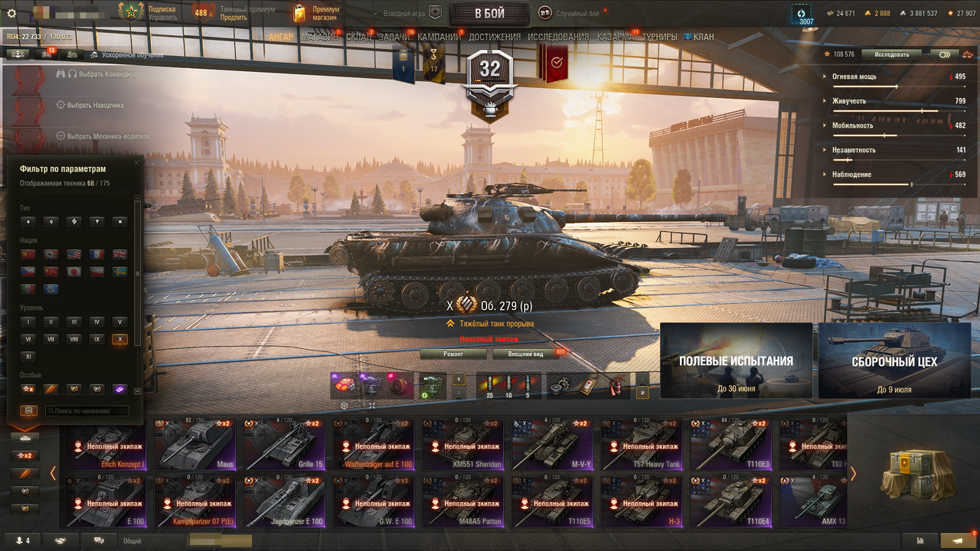Select the fire extinguisher consumable slot

coord(616,387)
